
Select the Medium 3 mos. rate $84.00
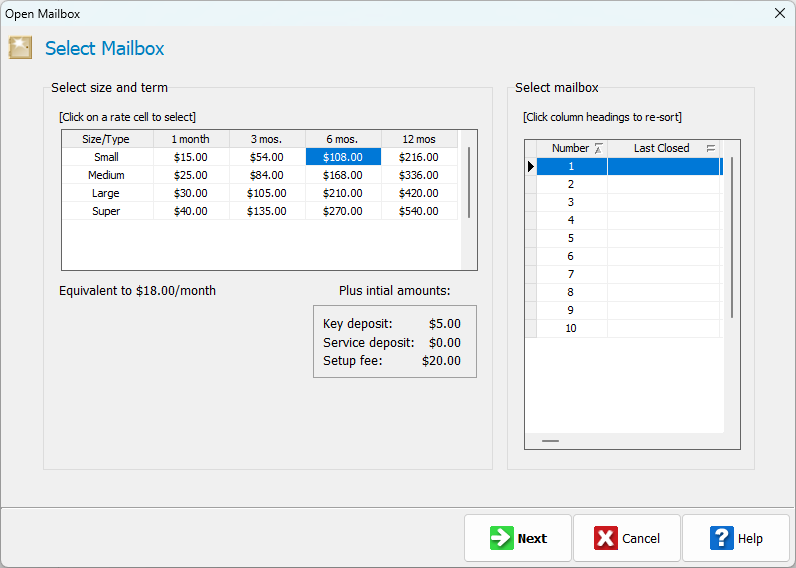(267, 175)
